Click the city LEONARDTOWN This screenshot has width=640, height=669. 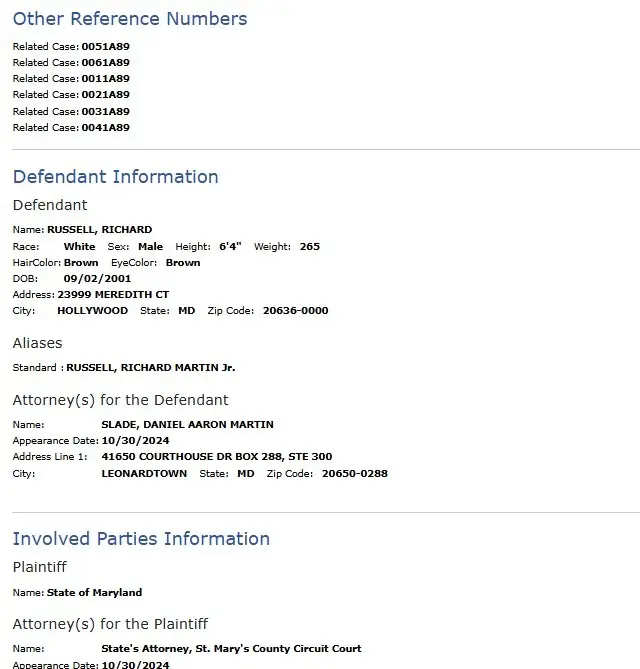[144, 474]
